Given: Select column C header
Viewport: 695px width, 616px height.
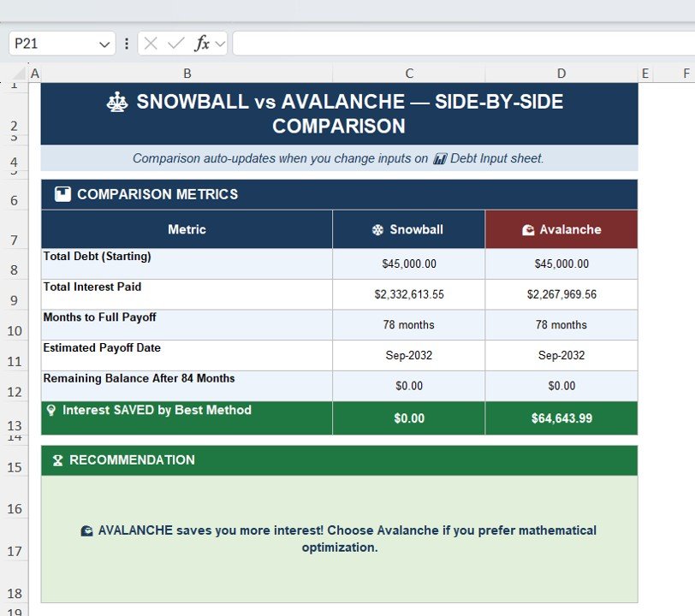Looking at the screenshot, I should coord(409,74).
